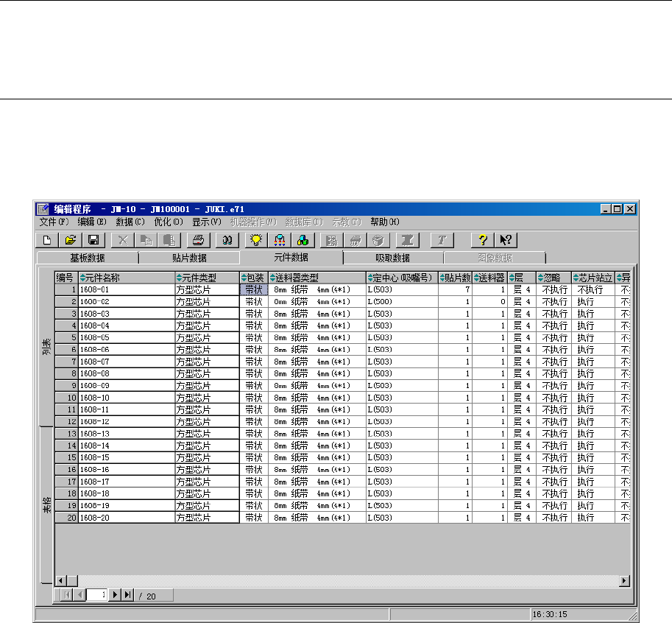Open the 优化(O) menu
Viewport: 672px width, 623px height.
point(169,222)
